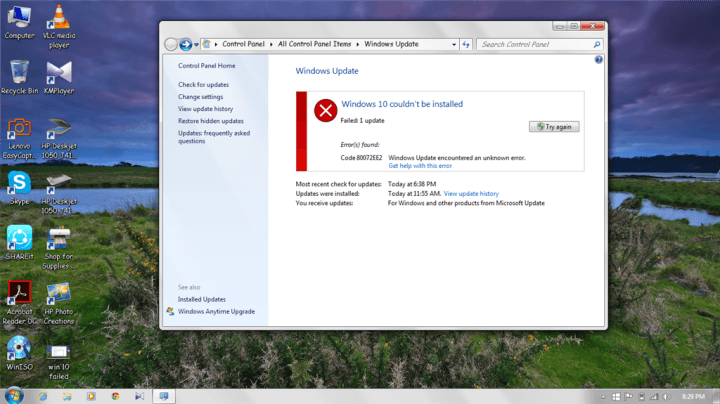Click Get help with this error
The width and height of the screenshot is (720, 404).
[x=420, y=166]
